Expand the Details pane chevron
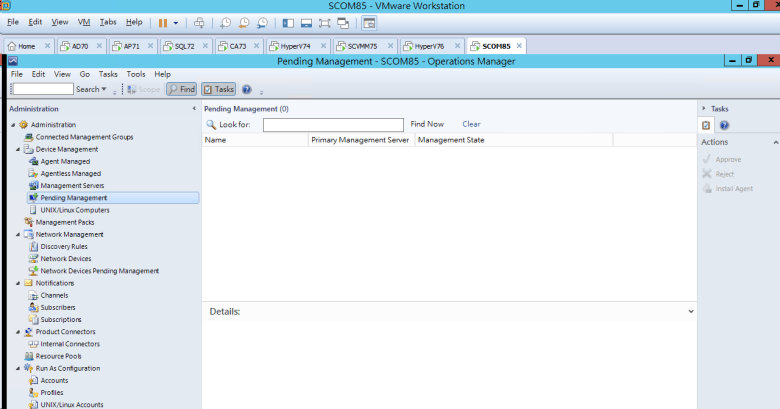 [x=691, y=312]
